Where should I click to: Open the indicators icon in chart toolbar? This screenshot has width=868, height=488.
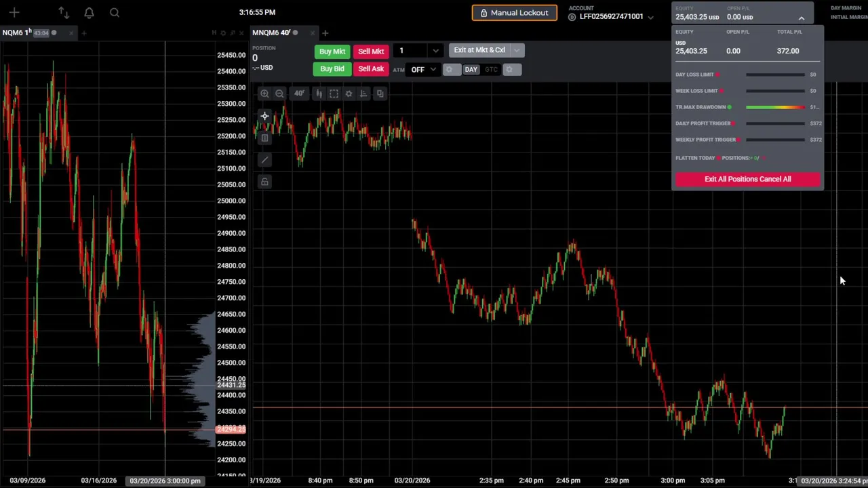point(363,94)
